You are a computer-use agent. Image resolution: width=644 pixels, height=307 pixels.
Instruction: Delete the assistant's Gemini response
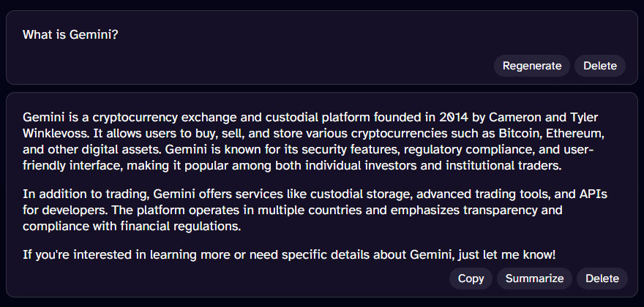(602, 278)
